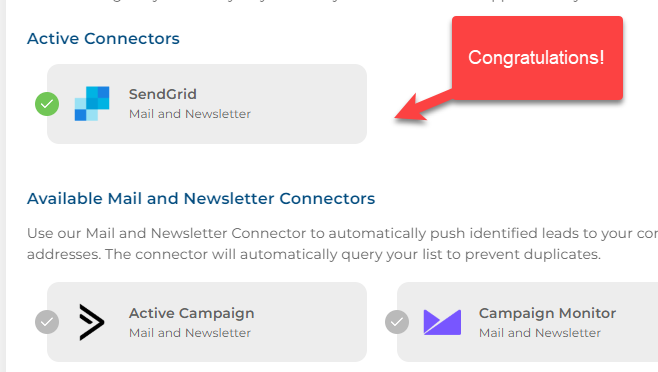Click Available Mail and Newsletter Connectors heading
Image resolution: width=658 pixels, height=372 pixels.
[x=201, y=199]
